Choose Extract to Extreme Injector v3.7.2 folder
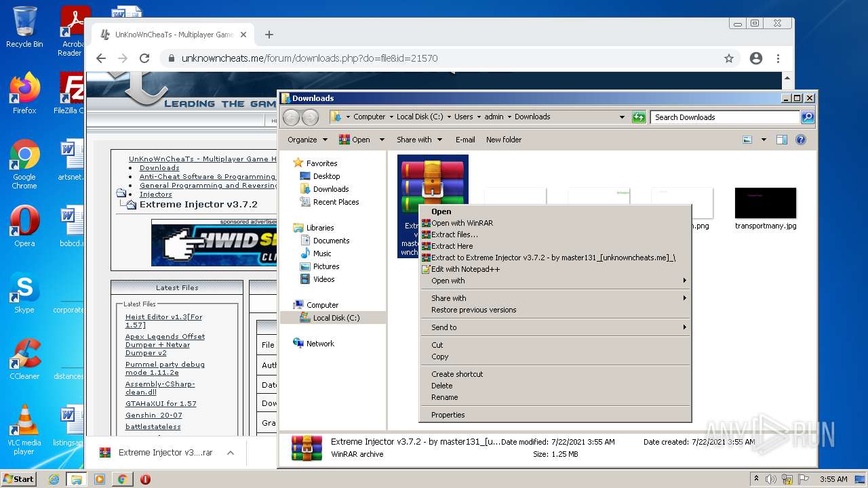The width and height of the screenshot is (868, 488). click(x=553, y=258)
